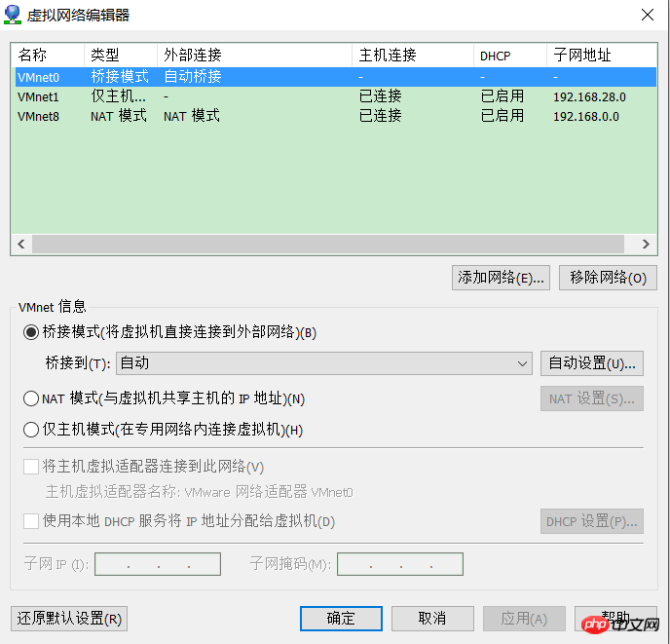Click 取消 to cancel
This screenshot has height=644, width=670.
click(x=432, y=619)
